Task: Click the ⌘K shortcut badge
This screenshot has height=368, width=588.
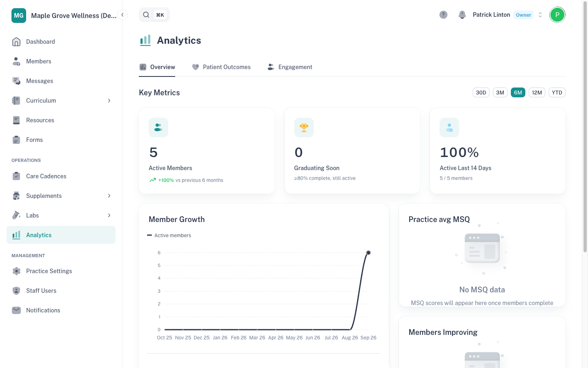Action: tap(160, 15)
